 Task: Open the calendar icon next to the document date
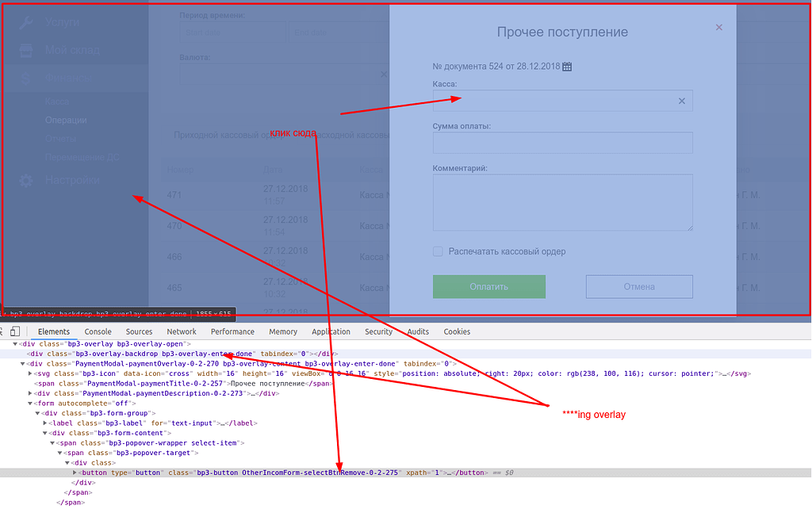pos(567,67)
